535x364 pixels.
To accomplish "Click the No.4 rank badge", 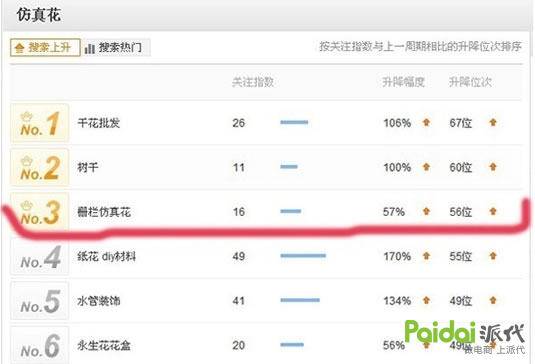I will coord(40,257).
